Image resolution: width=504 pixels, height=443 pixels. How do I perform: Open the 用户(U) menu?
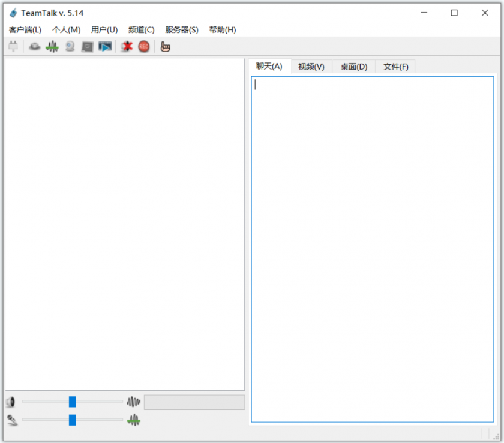pos(104,30)
